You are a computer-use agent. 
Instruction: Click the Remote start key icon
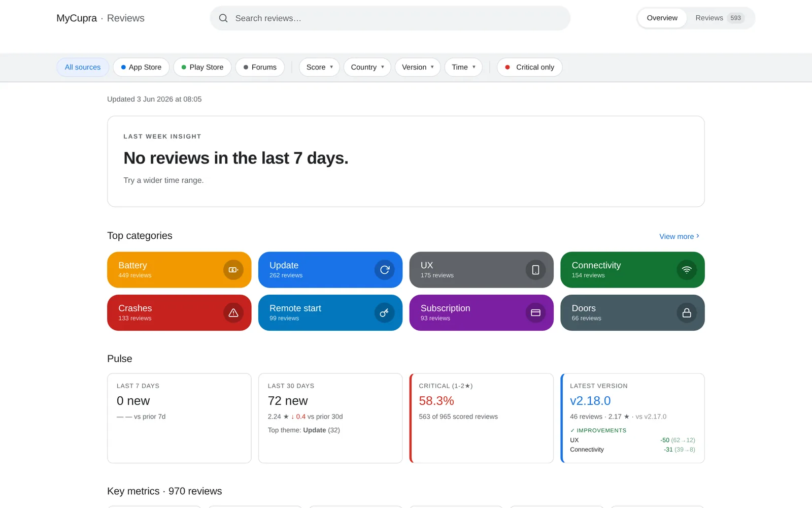(385, 313)
